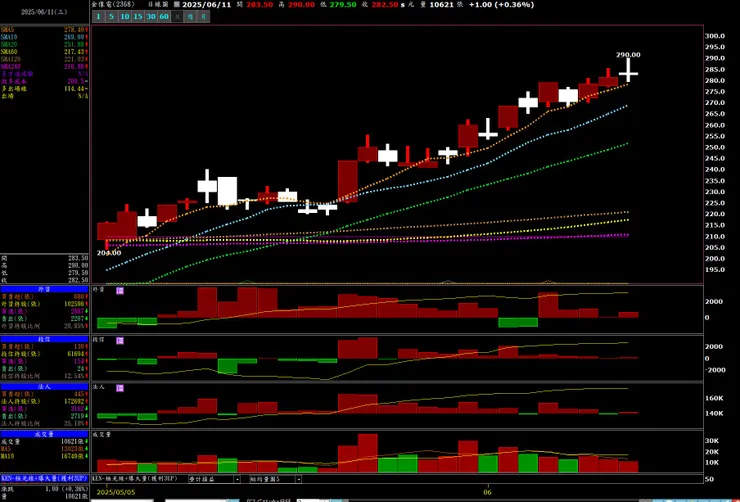The width and height of the screenshot is (740, 502).
Task: Click the 外資 holding value 102596
Action: coord(74,304)
